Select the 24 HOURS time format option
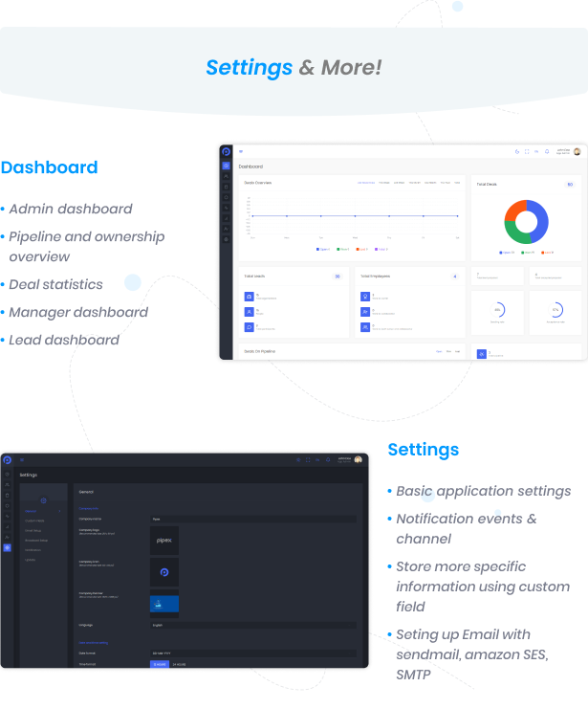The height and width of the screenshot is (709, 588). [x=179, y=663]
